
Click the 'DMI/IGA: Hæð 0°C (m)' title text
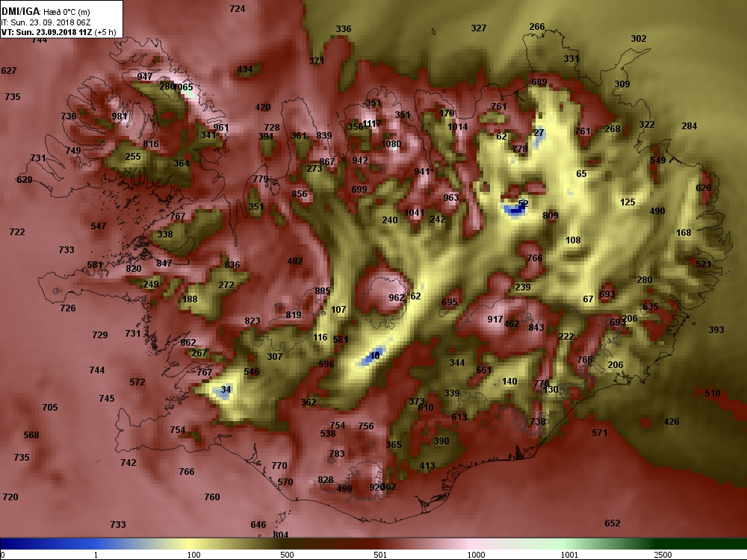[x=46, y=11]
